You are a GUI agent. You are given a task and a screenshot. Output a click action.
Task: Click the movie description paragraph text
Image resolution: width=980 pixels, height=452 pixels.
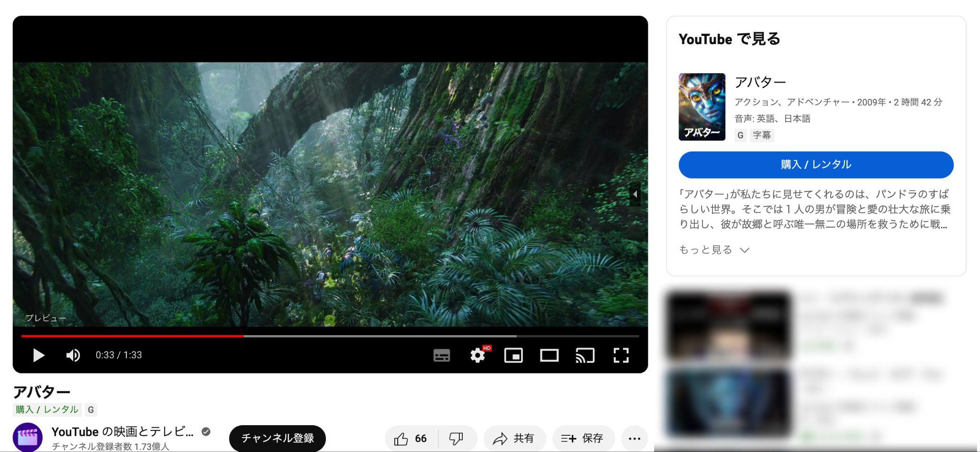coord(814,209)
